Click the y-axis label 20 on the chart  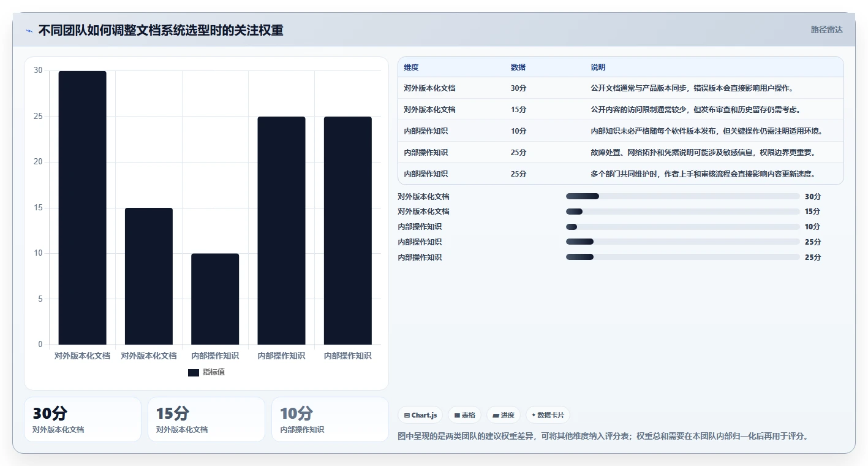[x=38, y=162]
